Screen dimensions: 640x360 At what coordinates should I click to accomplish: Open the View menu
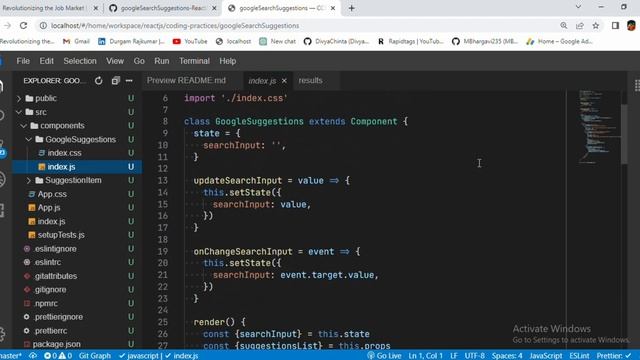(115, 61)
